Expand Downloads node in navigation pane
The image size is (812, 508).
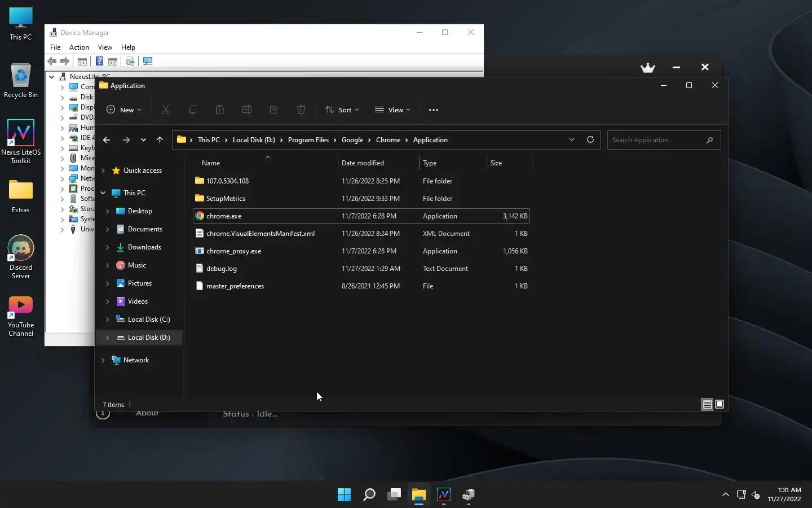(x=107, y=247)
